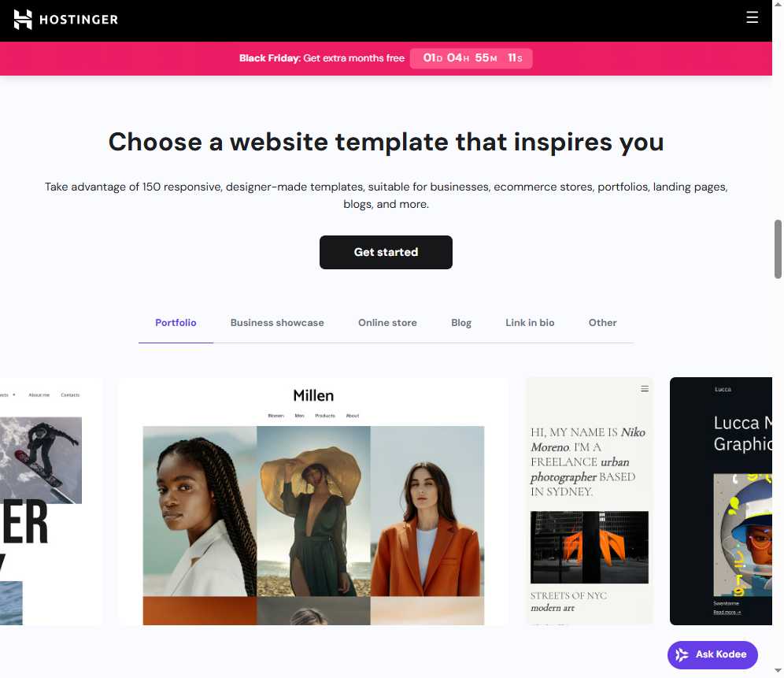
Task: Open the snowboarder template preview
Action: point(50,502)
